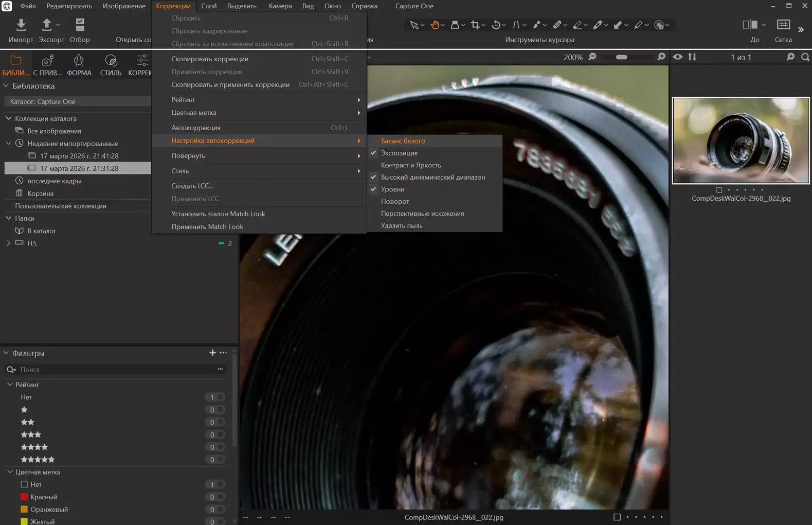Click the Export icon

click(47, 25)
